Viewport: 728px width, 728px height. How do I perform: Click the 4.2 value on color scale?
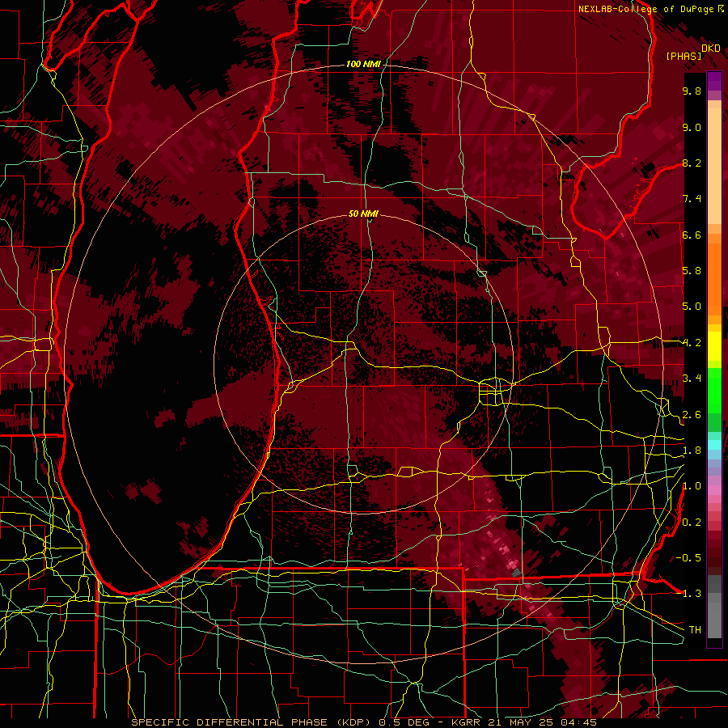(x=692, y=343)
